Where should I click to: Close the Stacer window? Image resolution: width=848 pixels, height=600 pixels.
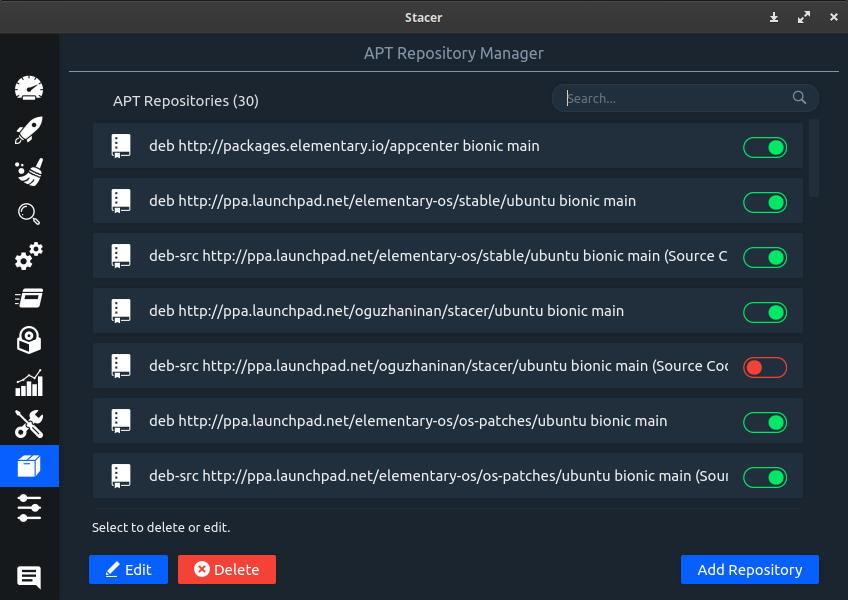(833, 17)
